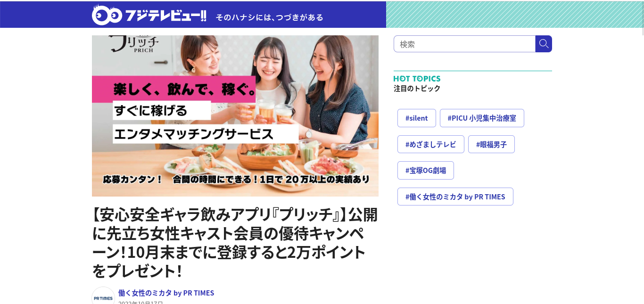This screenshot has width=644, height=304.
Task: Click the article headline about プリッチ campaign
Action: (235, 242)
